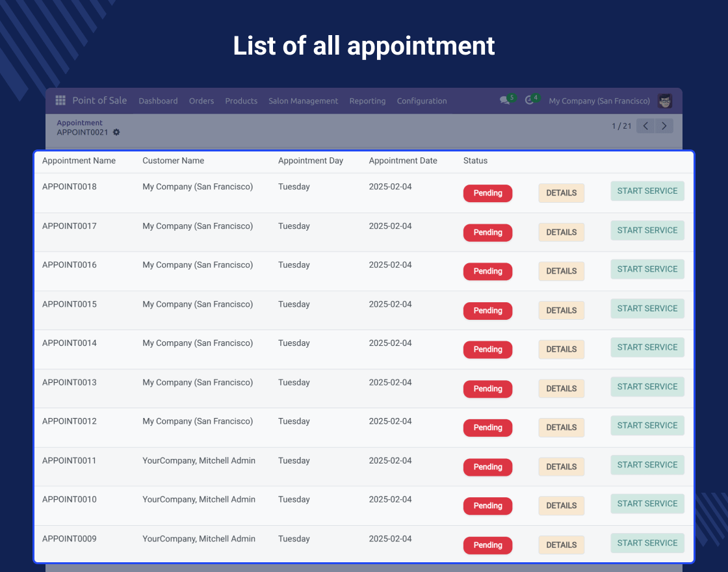Screen dimensions: 728x572
Task: Select the APPOINT0017 name cell
Action: click(69, 226)
